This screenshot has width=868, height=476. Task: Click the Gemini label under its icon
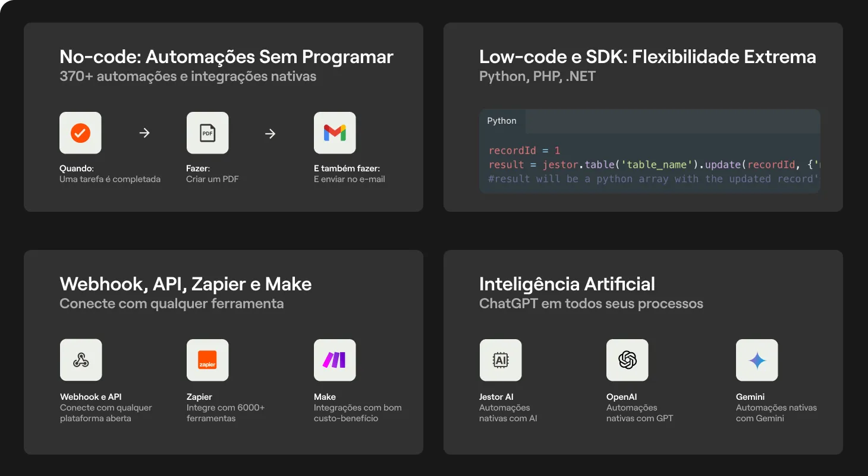pos(750,397)
